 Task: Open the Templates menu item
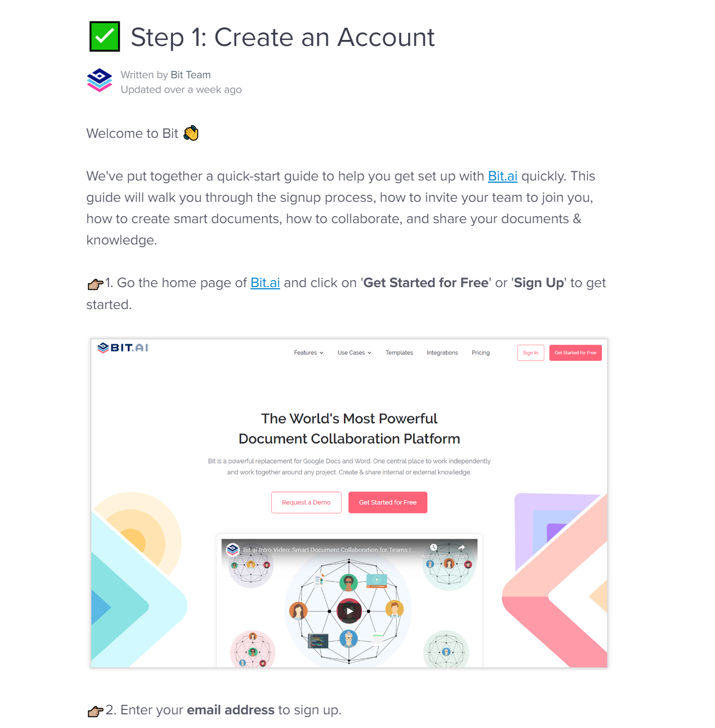(399, 353)
